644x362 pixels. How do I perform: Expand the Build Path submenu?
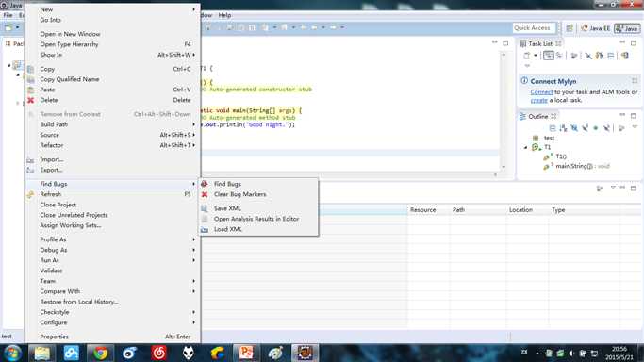point(194,124)
